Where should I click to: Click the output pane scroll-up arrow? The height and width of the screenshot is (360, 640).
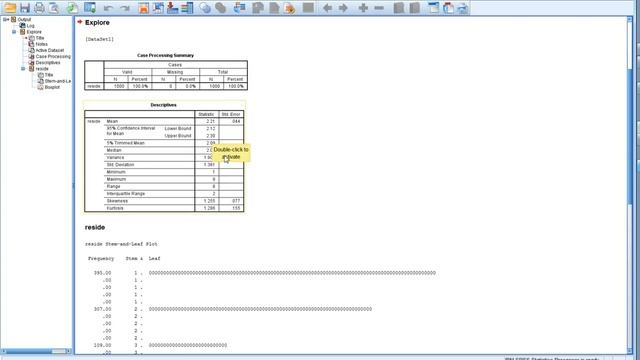[630, 19]
